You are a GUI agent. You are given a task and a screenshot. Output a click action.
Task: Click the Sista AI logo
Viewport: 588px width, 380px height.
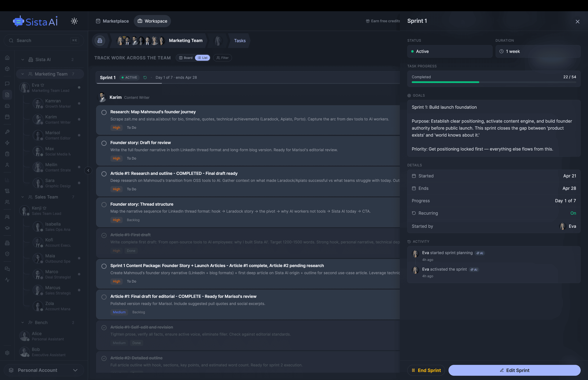coord(36,21)
